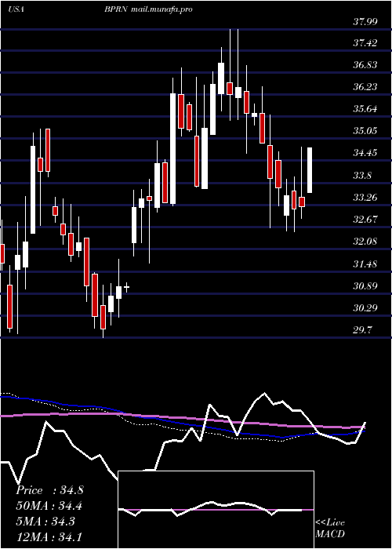Click the <<Live MACD label
Viewport: 392px width, 549px height.
330,529
